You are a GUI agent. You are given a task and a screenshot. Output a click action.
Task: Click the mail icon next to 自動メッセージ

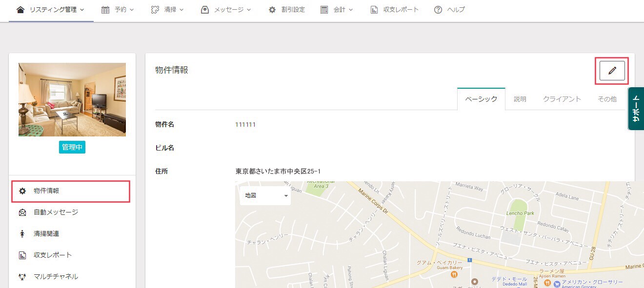click(22, 212)
